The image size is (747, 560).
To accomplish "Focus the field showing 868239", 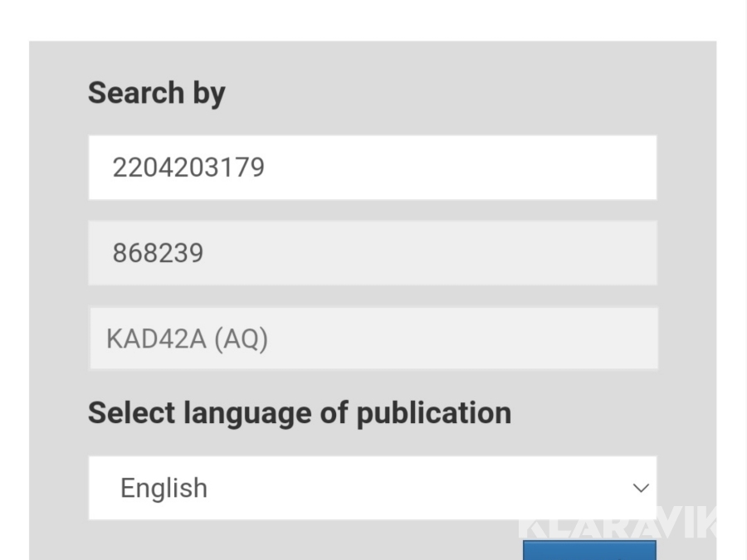I will [x=372, y=253].
